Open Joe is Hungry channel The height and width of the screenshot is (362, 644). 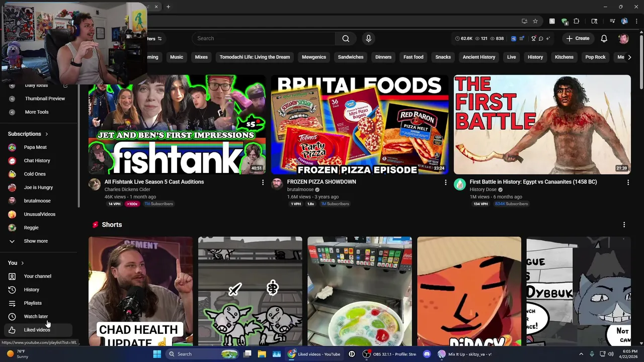[38, 188]
